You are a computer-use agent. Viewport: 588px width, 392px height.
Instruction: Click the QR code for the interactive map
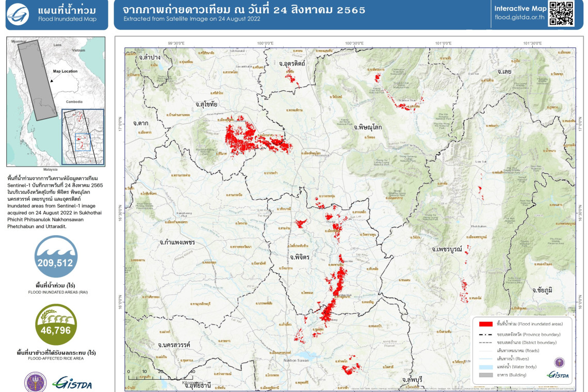point(561,14)
